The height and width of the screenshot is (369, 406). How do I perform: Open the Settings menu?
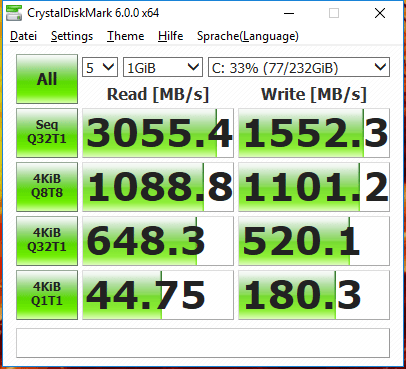tap(72, 36)
